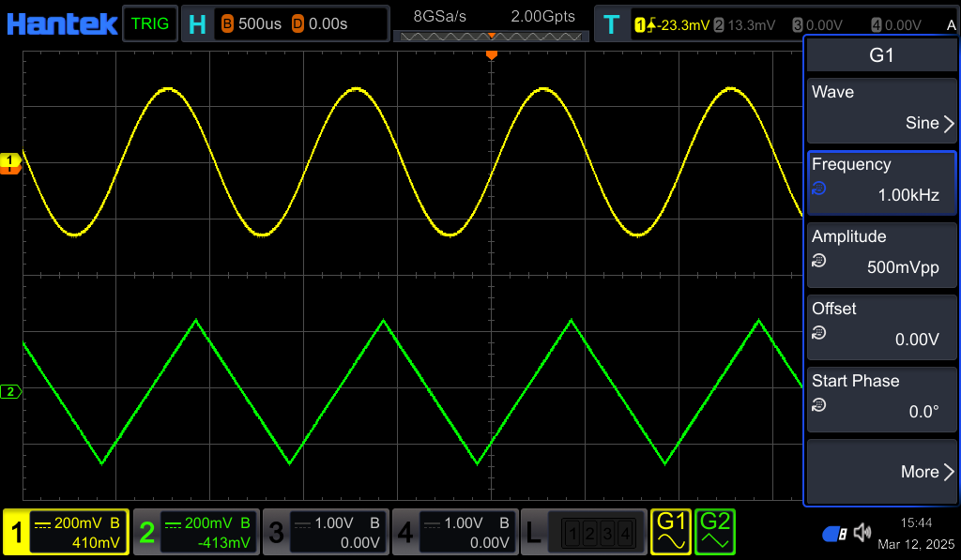Click the speaker sound icon
Viewport: 961px width, 560px height.
click(x=862, y=533)
